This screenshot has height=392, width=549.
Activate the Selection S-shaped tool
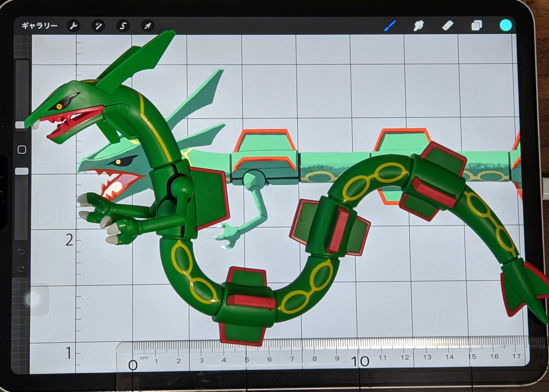(x=123, y=26)
